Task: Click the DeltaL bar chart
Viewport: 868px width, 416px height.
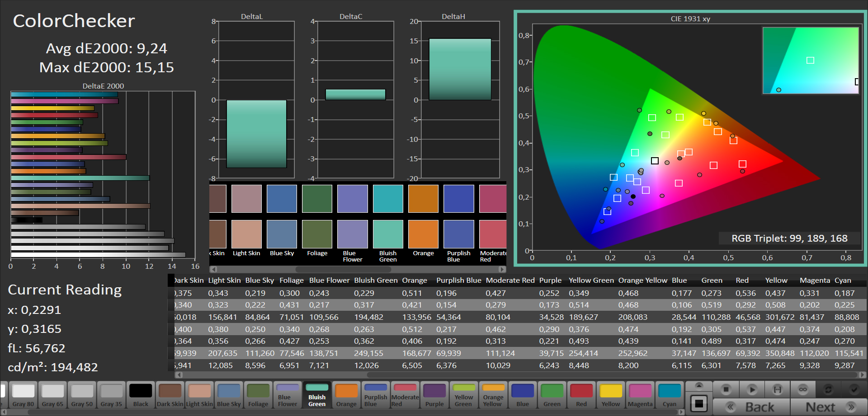Action: pos(256,100)
